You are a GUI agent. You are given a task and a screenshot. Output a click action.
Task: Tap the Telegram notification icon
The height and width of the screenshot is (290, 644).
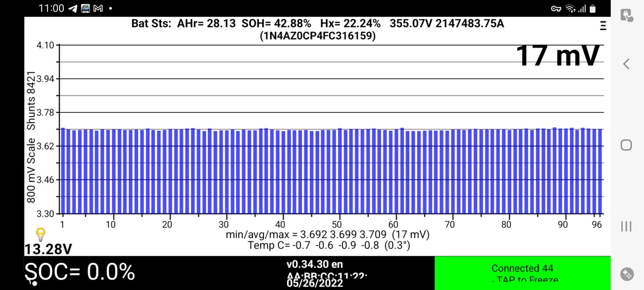(73, 8)
